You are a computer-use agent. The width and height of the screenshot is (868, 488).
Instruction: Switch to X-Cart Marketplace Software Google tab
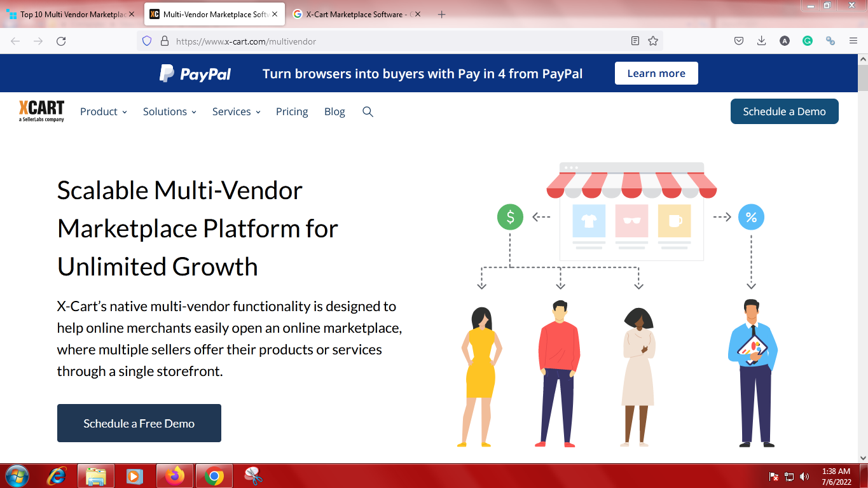point(356,14)
